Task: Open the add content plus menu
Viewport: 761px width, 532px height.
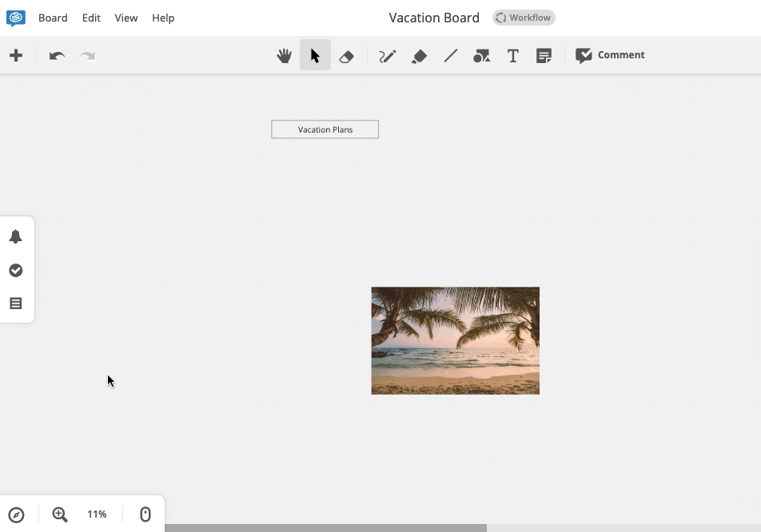Action: [16, 56]
